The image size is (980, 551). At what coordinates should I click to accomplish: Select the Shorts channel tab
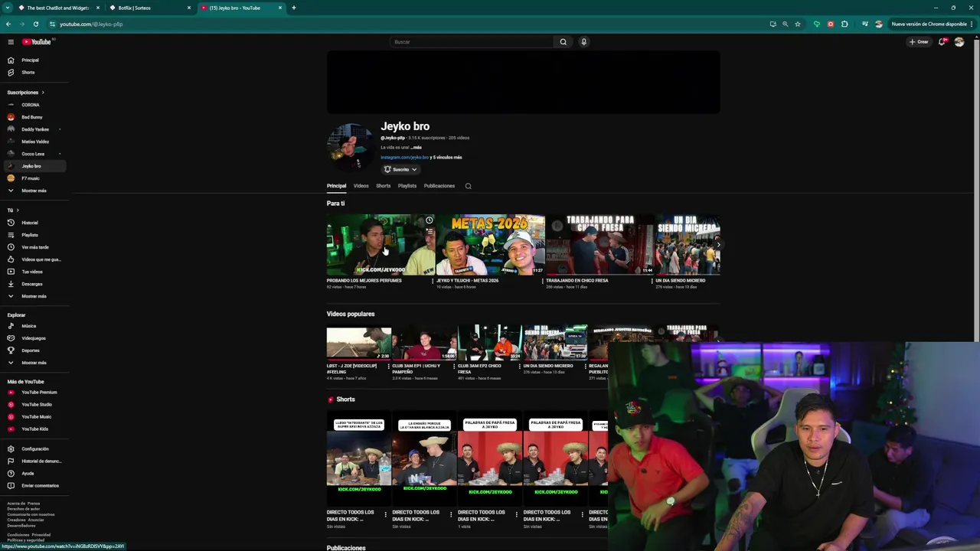(384, 186)
